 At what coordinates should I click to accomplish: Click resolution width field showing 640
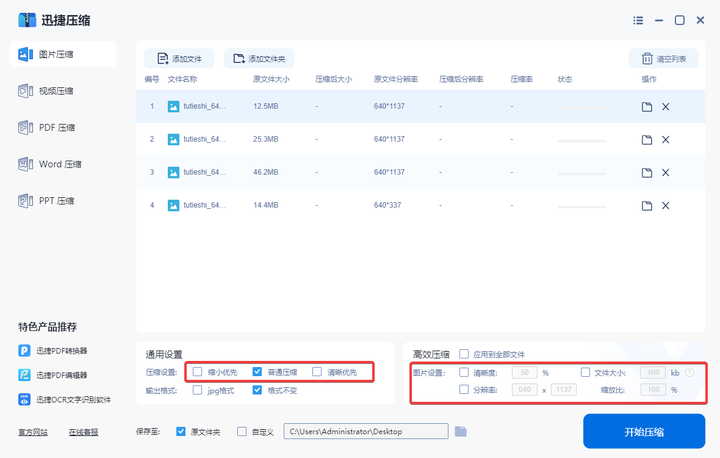click(x=524, y=390)
